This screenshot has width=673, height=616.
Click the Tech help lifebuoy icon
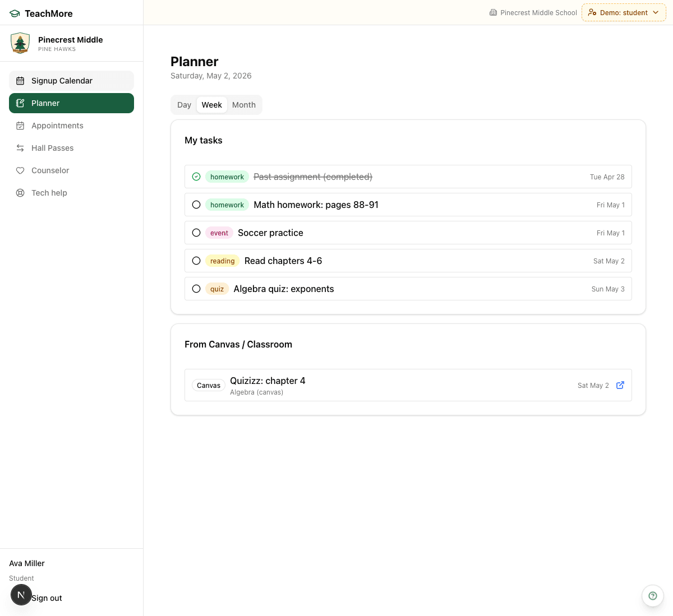coord(20,193)
